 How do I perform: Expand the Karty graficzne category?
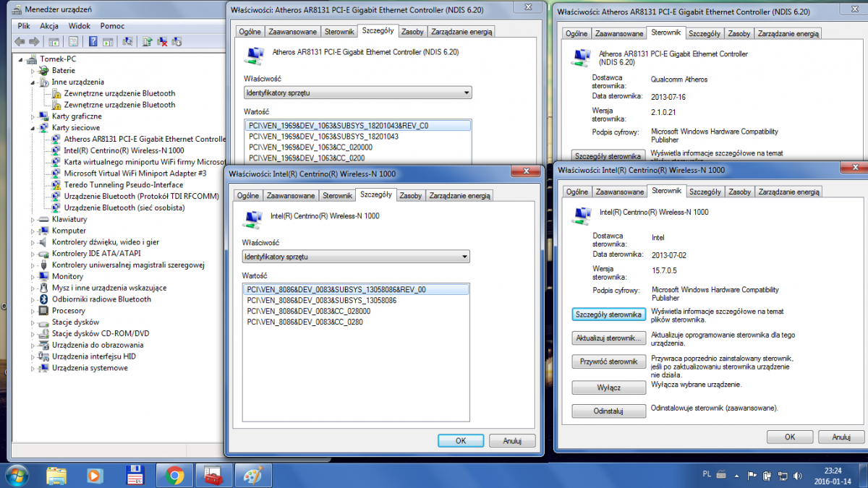[x=33, y=116]
